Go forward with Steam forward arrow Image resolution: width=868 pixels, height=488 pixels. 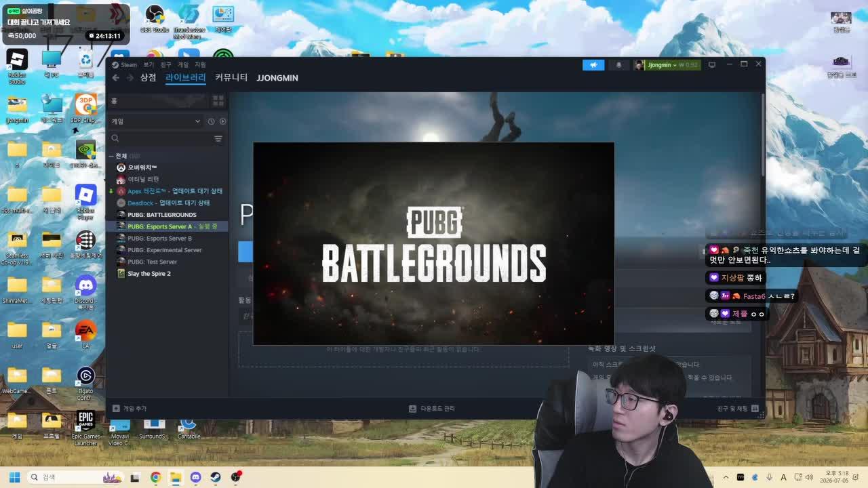point(129,78)
